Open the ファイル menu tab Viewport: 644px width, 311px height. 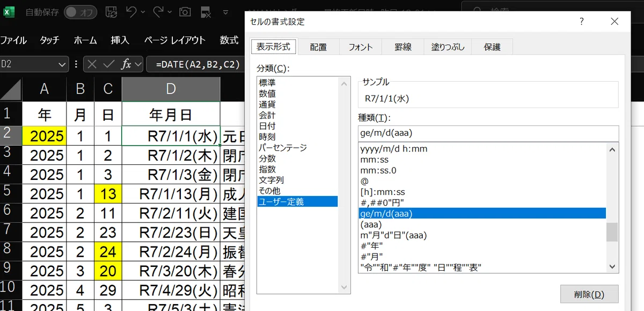(x=13, y=40)
